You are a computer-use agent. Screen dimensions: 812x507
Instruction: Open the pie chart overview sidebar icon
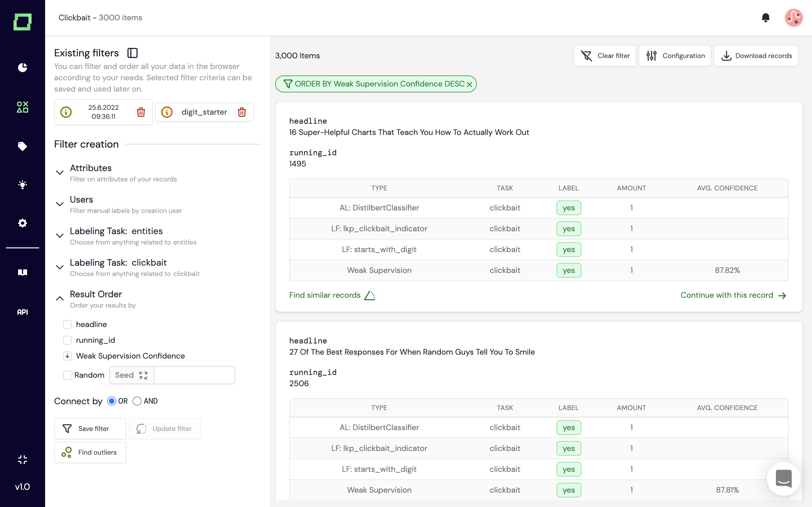click(23, 67)
